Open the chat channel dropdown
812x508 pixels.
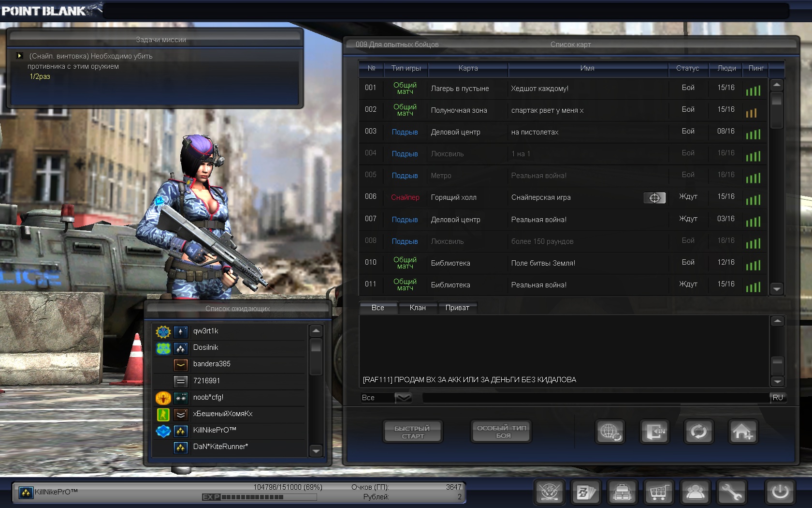click(x=403, y=398)
